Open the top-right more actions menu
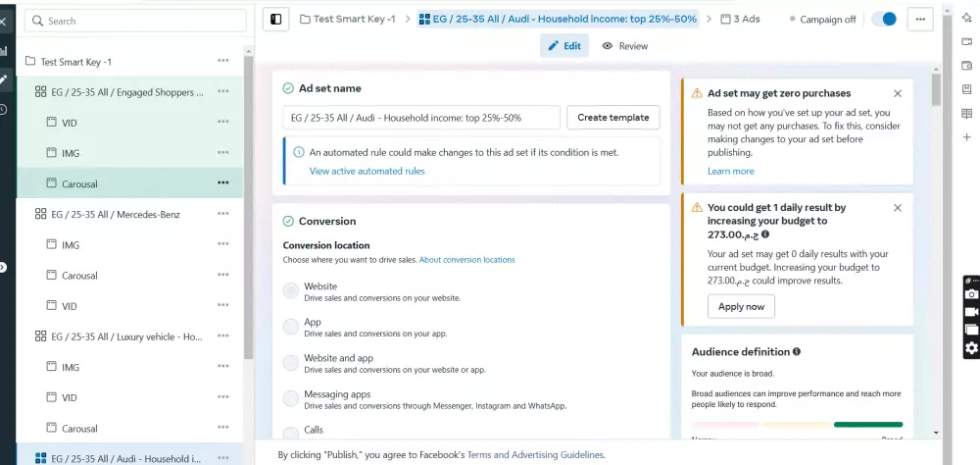This screenshot has height=465, width=980. [x=919, y=19]
